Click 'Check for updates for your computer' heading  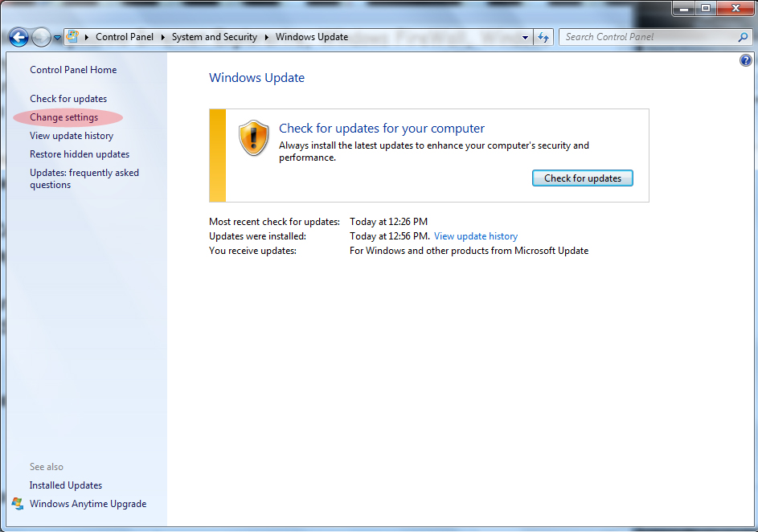pyautogui.click(x=382, y=128)
